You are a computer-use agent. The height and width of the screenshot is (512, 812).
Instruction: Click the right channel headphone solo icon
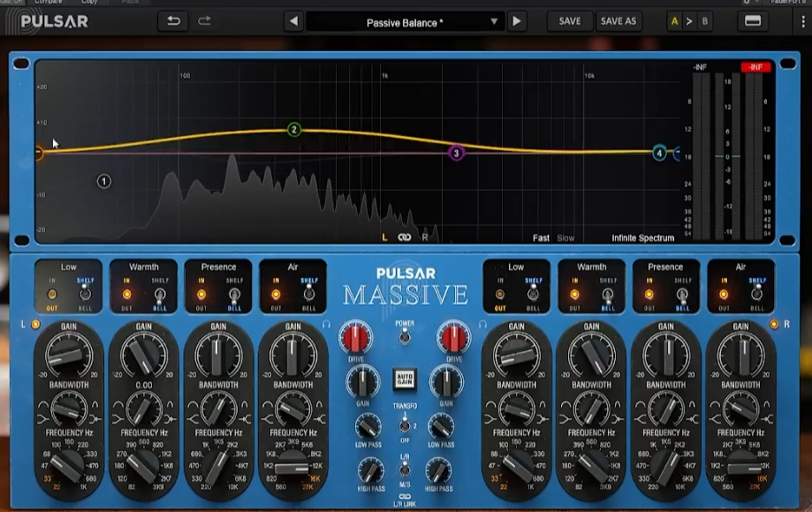(x=482, y=324)
